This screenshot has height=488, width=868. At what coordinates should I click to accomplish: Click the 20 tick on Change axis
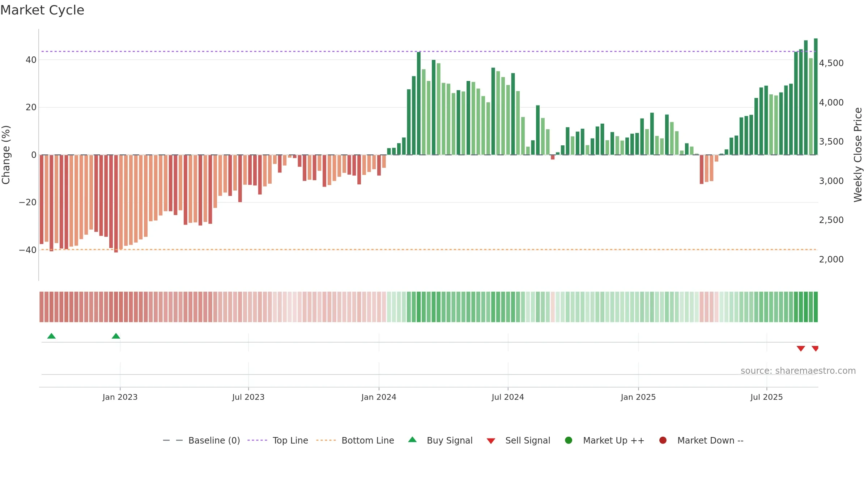[x=31, y=107]
